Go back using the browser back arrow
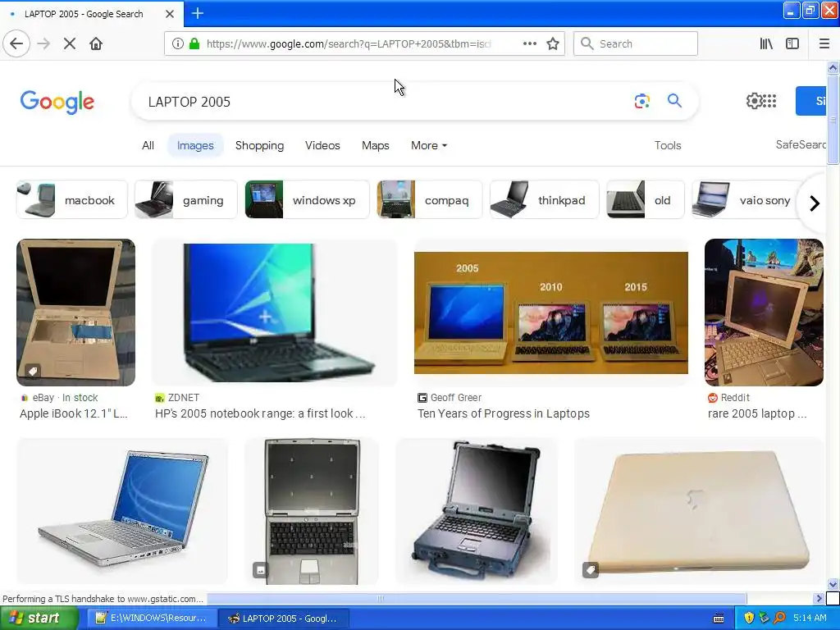840x630 pixels. [16, 43]
